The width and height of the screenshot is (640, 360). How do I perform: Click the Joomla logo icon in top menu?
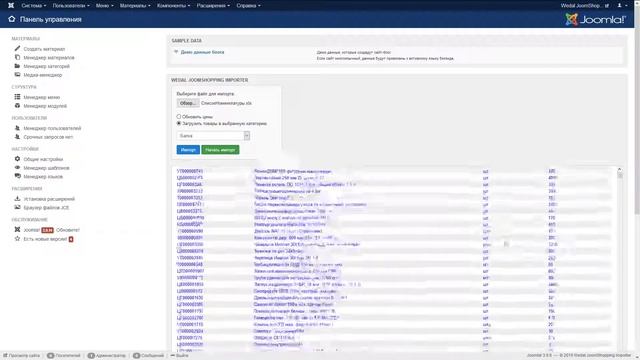pyautogui.click(x=11, y=5)
